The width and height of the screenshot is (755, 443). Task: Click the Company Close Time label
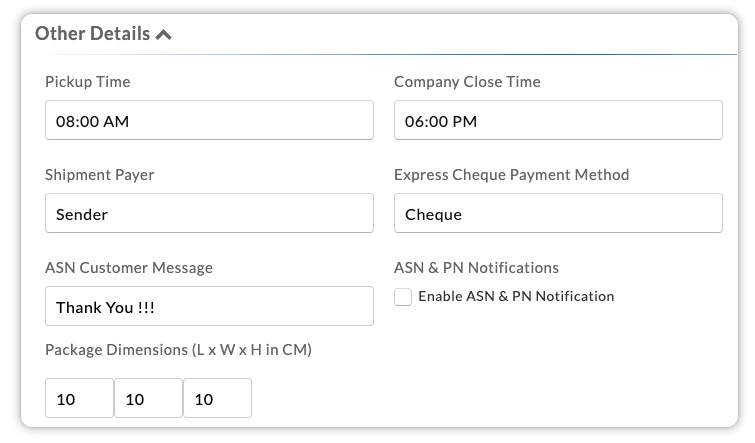tap(467, 82)
